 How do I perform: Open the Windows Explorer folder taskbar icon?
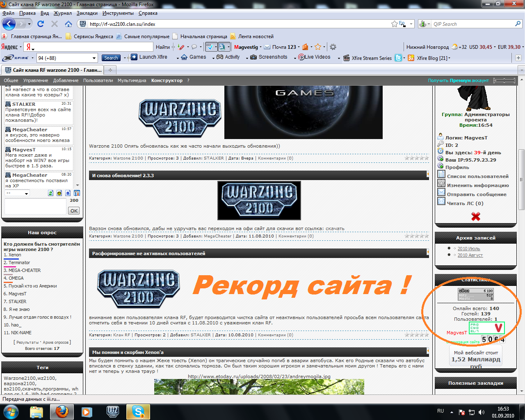(x=37, y=411)
